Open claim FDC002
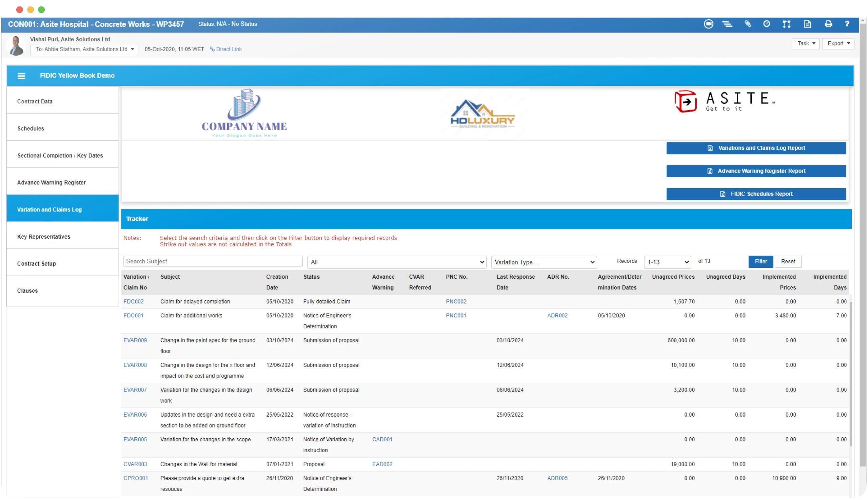868x500 pixels. (x=134, y=301)
